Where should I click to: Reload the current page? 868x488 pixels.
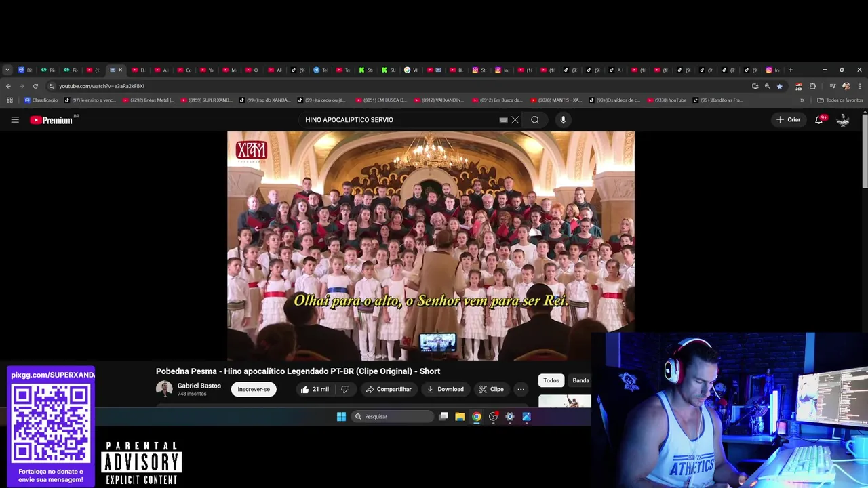[35, 86]
